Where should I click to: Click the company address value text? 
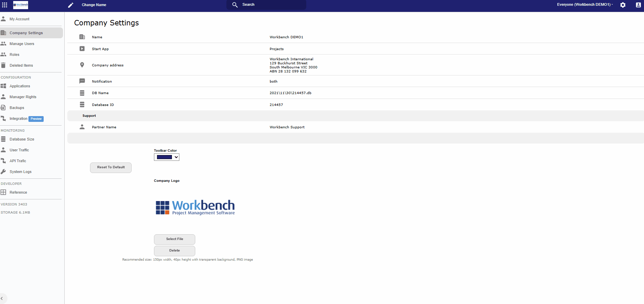tap(293, 65)
